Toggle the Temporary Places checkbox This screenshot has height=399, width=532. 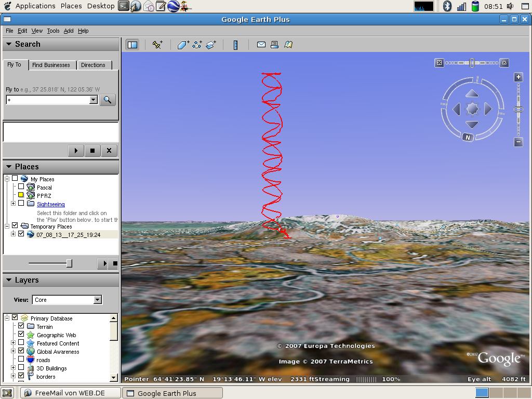(15, 225)
